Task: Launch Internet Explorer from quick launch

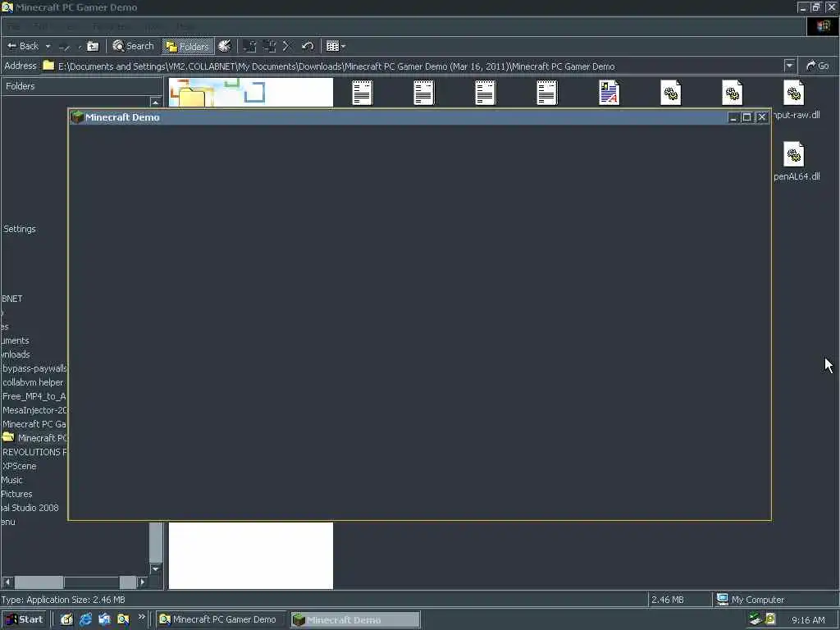Action: pos(85,619)
